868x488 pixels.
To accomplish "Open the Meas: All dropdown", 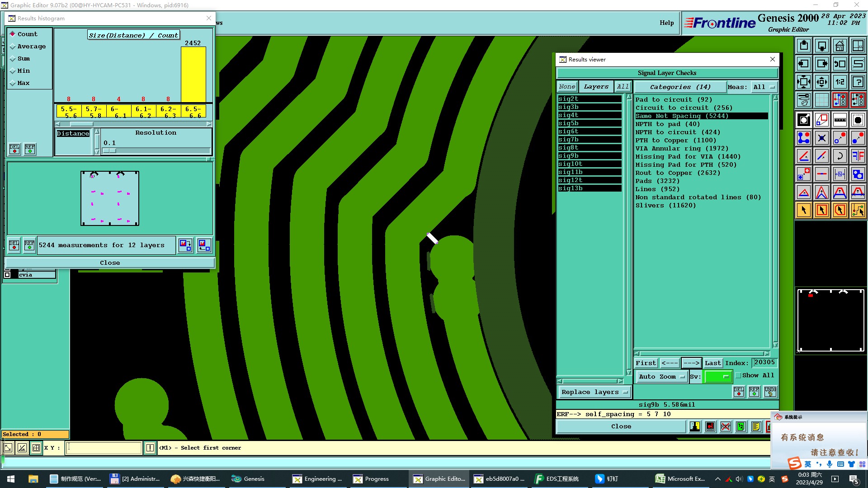I will [x=764, y=87].
